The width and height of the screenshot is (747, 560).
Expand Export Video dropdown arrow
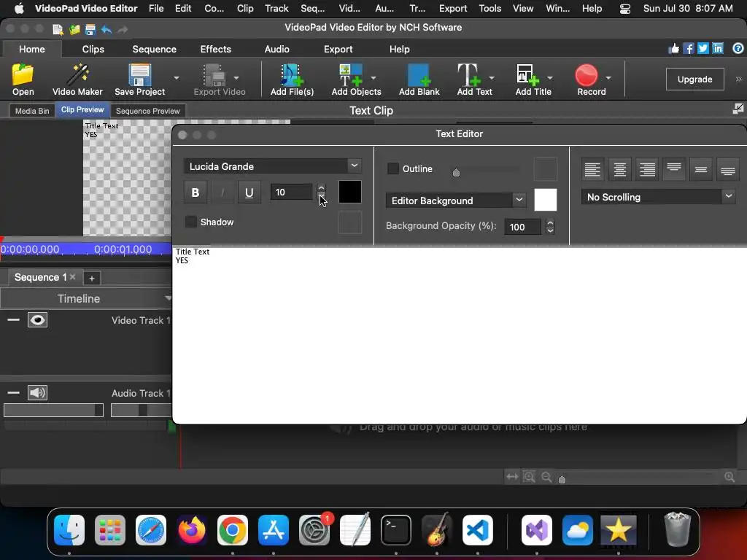tap(236, 77)
